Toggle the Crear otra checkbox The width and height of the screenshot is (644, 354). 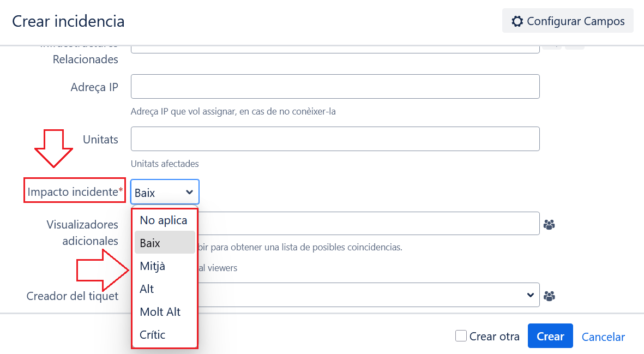click(461, 336)
